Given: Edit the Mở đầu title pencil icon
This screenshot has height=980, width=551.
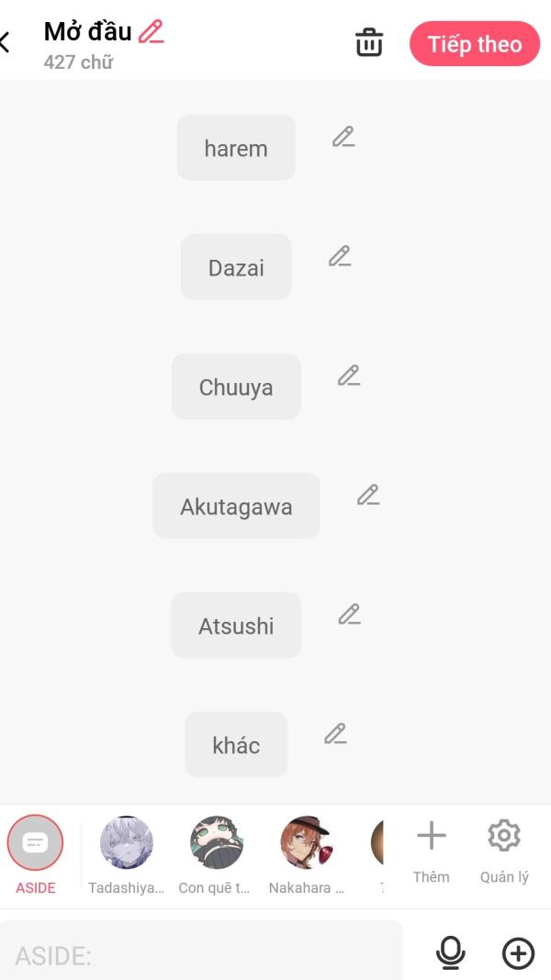Looking at the screenshot, I should (x=152, y=31).
